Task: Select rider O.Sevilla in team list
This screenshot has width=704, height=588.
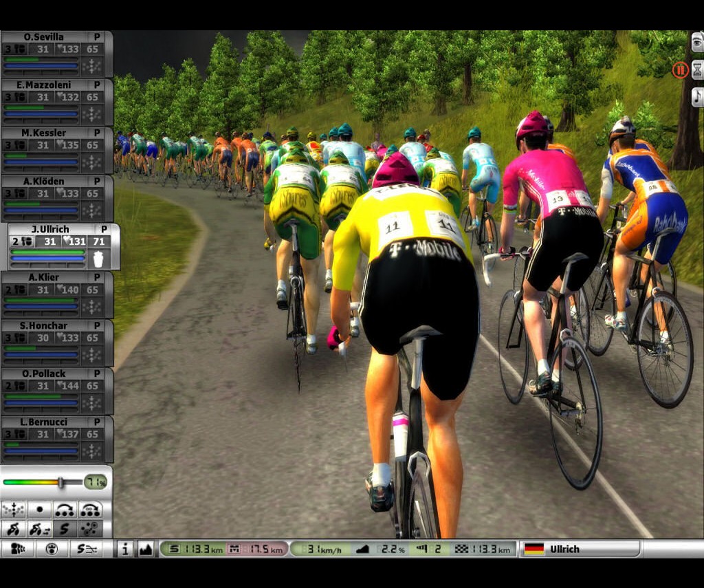Action: [x=44, y=36]
